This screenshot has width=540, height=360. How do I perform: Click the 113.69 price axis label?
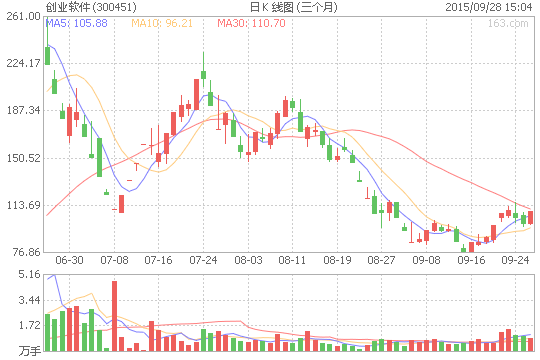[x=23, y=205]
